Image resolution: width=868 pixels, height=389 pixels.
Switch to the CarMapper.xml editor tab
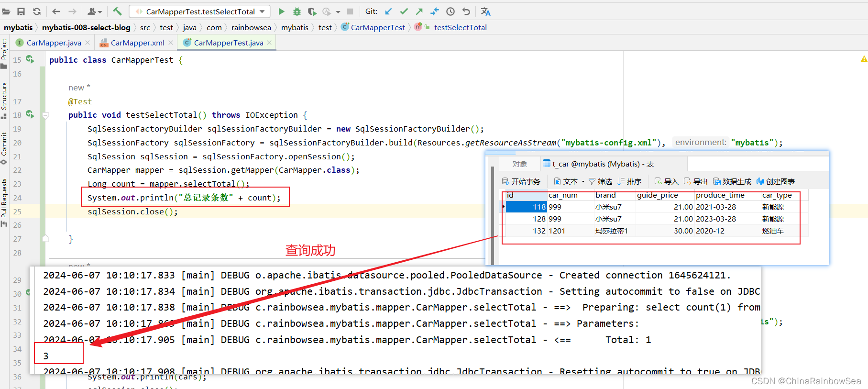[137, 43]
